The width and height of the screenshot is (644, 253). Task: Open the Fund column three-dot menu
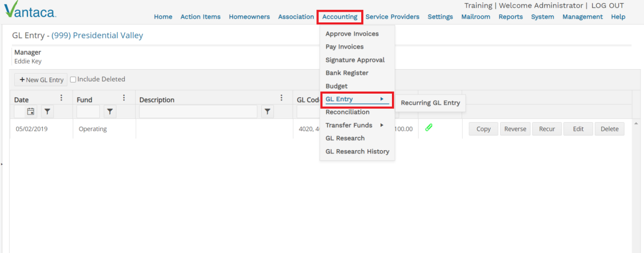point(124,98)
